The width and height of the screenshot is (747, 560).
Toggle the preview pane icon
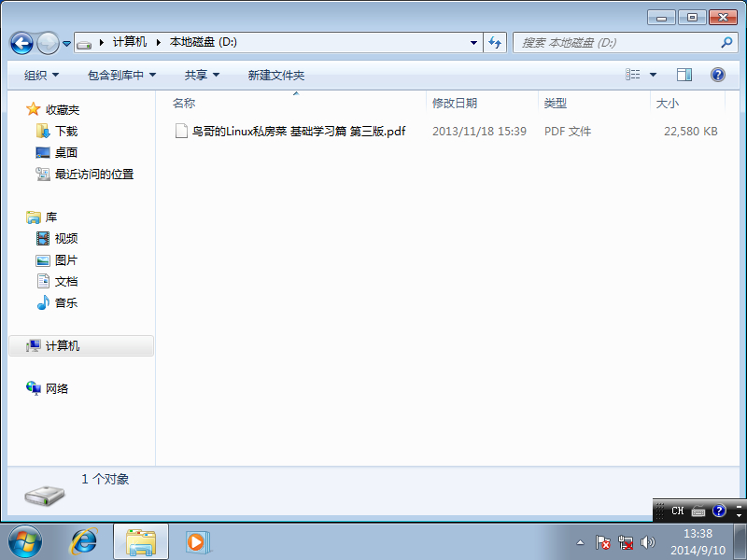[x=684, y=75]
